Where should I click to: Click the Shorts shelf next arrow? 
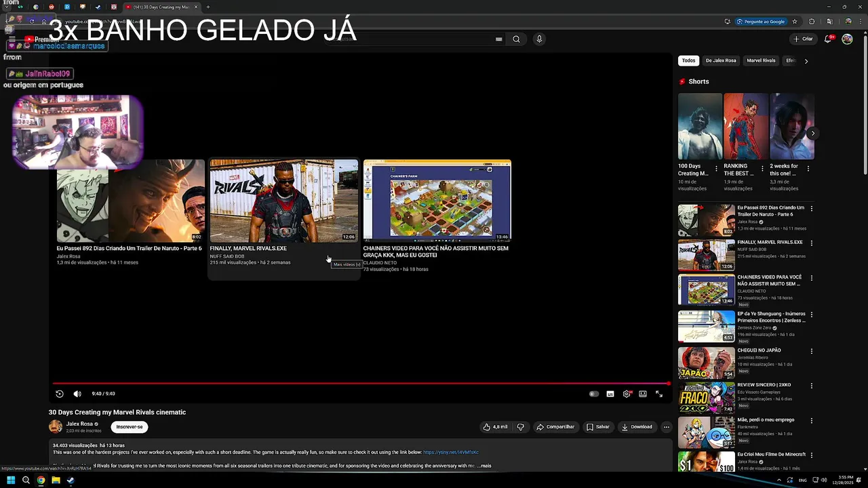(x=812, y=134)
